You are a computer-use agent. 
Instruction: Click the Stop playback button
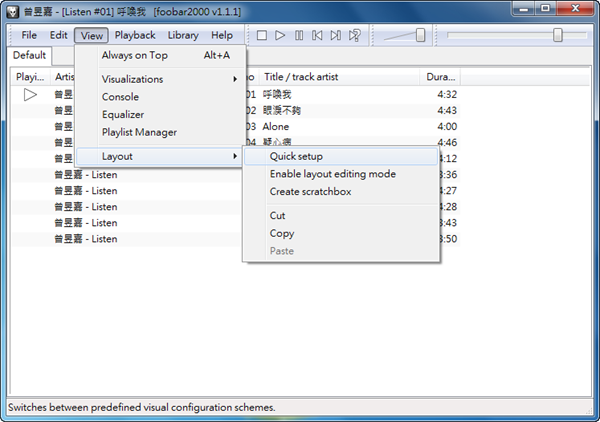tap(262, 36)
